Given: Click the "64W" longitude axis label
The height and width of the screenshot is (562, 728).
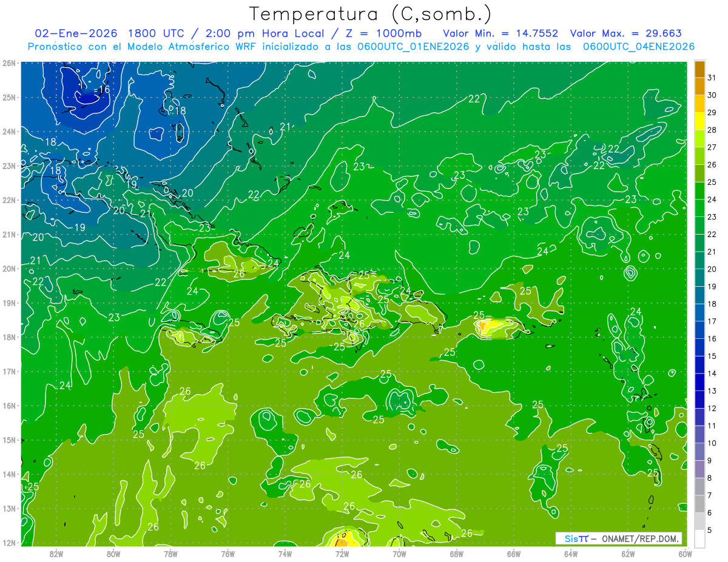Looking at the screenshot, I should click(x=571, y=554).
